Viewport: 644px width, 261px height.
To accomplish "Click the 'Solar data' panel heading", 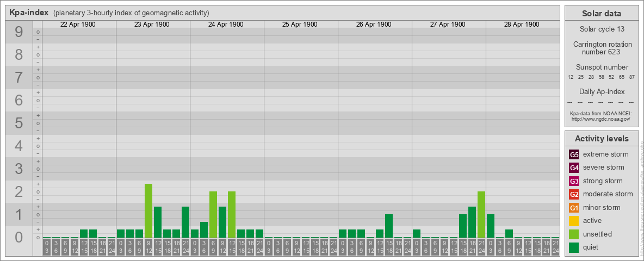I will [602, 14].
